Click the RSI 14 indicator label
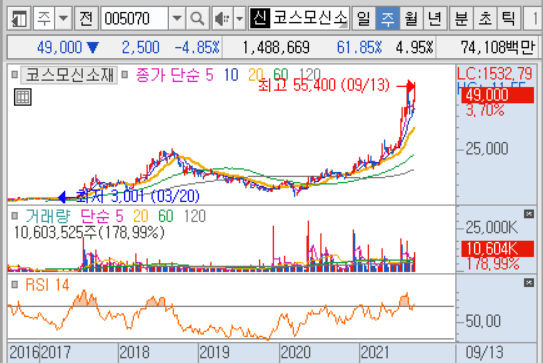Image resolution: width=543 pixels, height=363 pixels. pyautogui.click(x=47, y=285)
